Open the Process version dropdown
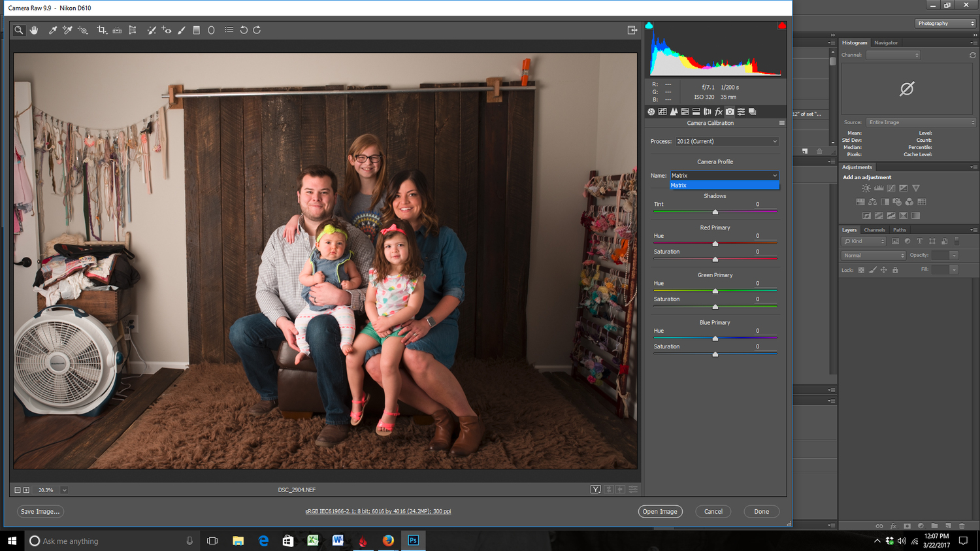 click(x=727, y=141)
